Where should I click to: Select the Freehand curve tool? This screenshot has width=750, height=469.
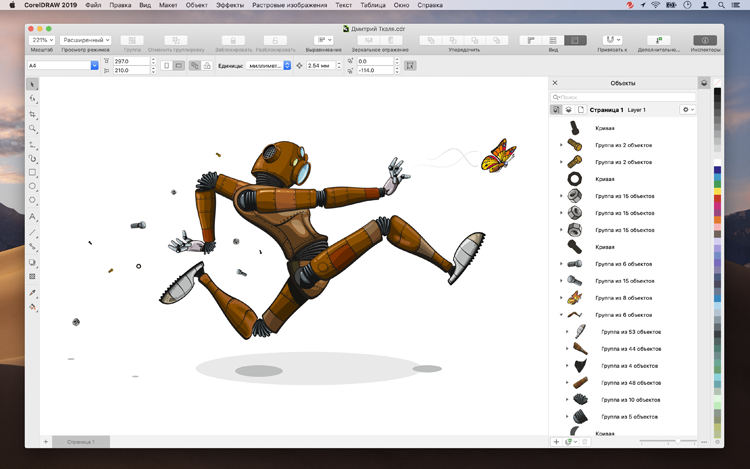32,144
